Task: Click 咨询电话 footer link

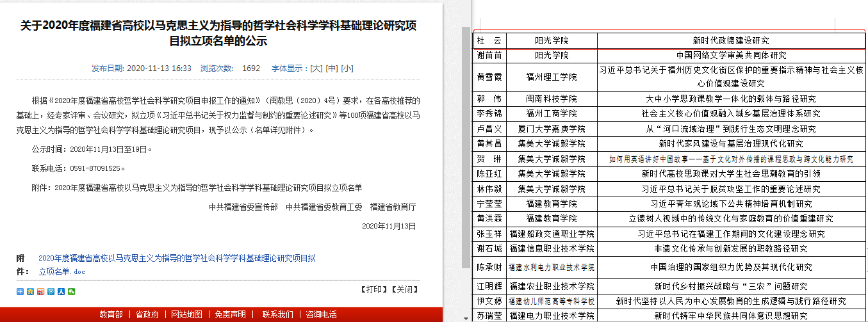Action: [x=321, y=314]
